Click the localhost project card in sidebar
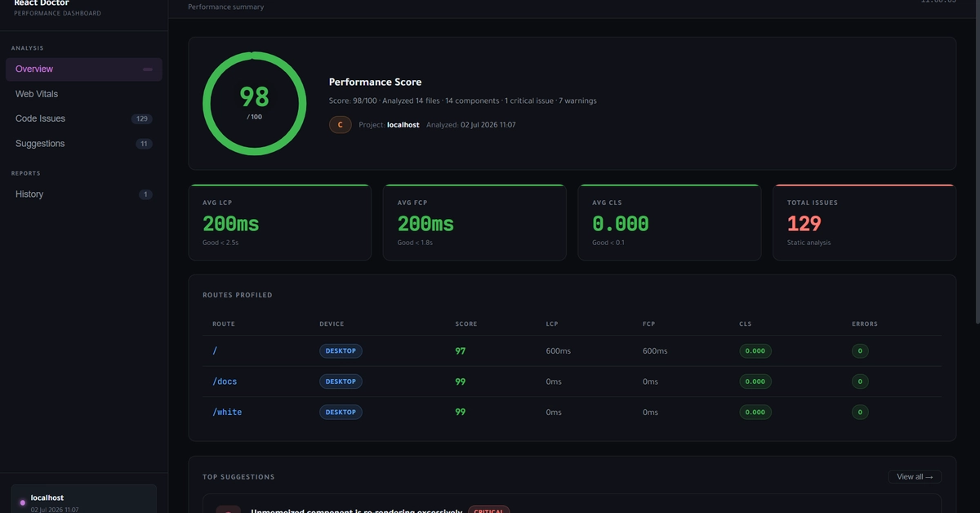This screenshot has height=513, width=980. [x=84, y=499]
